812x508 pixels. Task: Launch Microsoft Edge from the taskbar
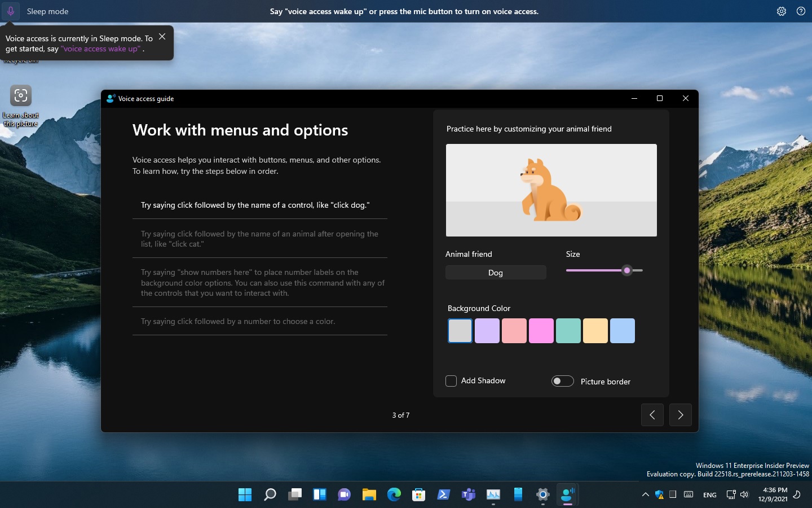pos(394,494)
